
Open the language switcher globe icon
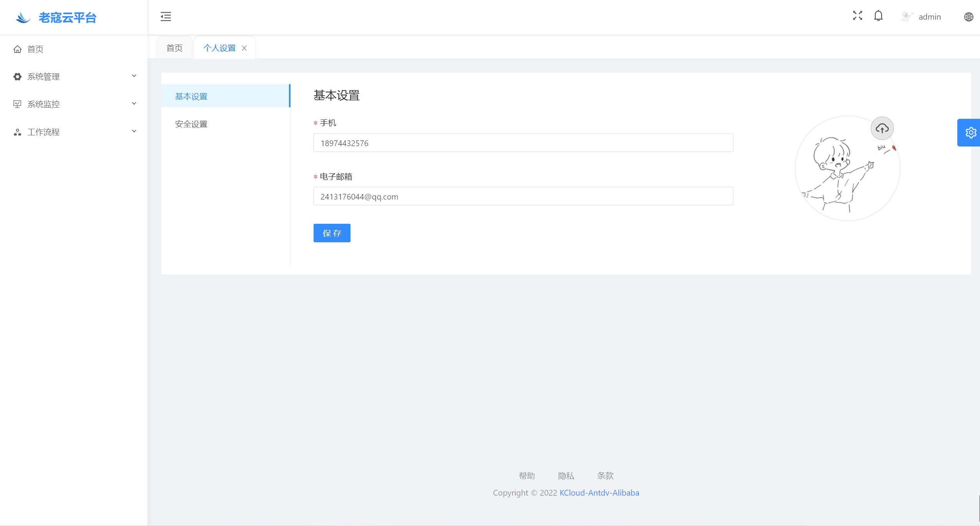point(968,17)
